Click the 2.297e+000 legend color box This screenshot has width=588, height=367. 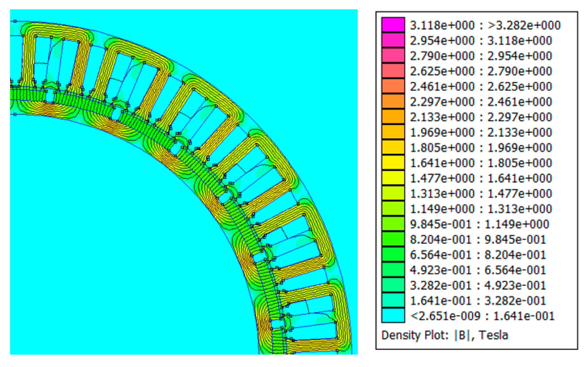393,101
